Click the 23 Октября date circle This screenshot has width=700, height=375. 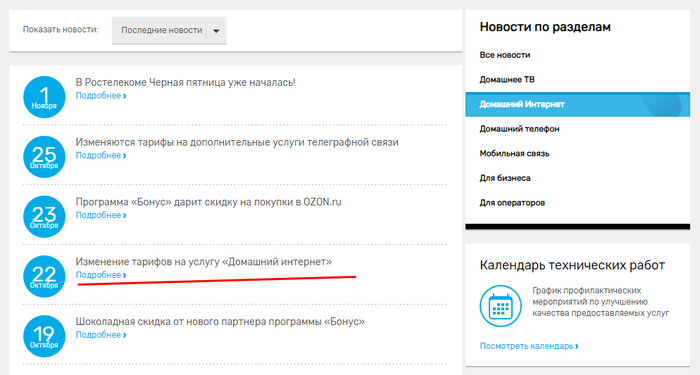(44, 217)
